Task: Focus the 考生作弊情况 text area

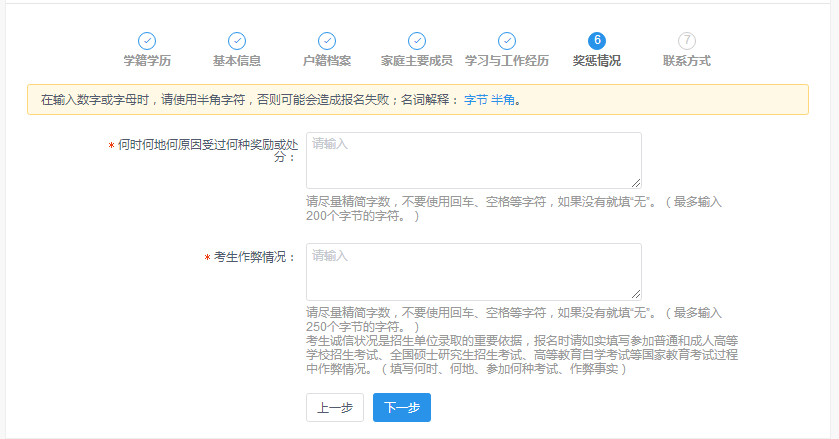Action: [473, 271]
